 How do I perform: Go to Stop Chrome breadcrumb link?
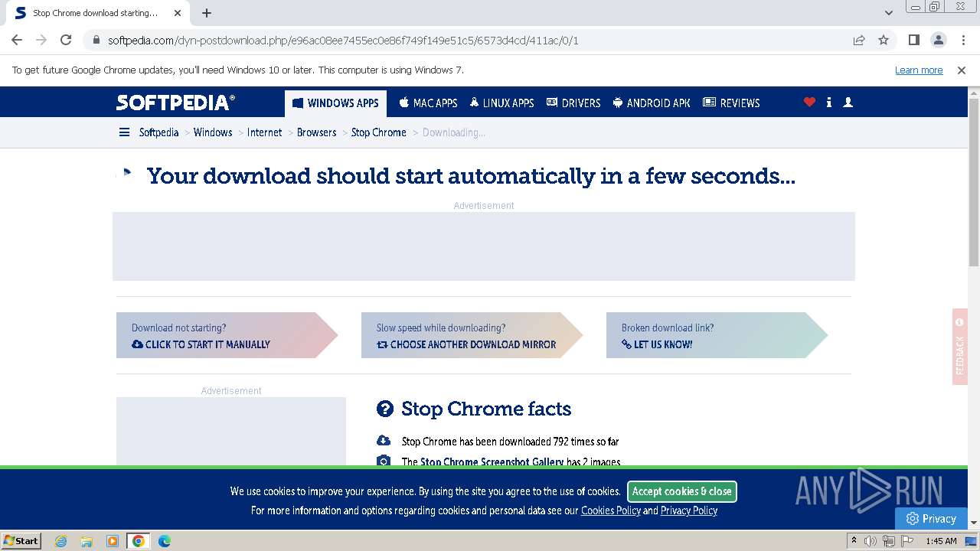coord(379,132)
